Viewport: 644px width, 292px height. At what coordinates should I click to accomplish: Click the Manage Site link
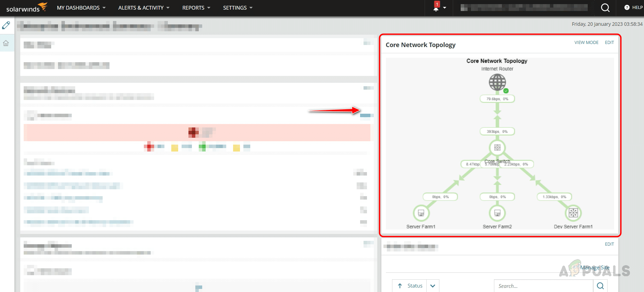click(595, 268)
